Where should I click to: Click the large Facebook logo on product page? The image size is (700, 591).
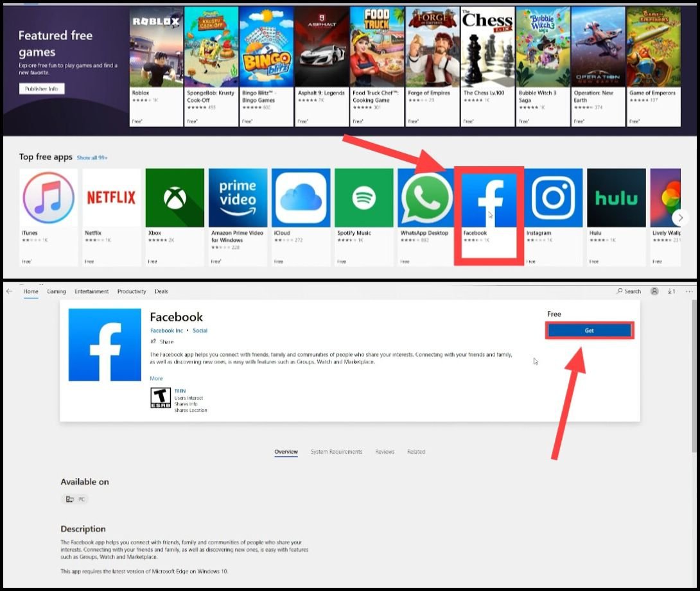click(x=105, y=345)
